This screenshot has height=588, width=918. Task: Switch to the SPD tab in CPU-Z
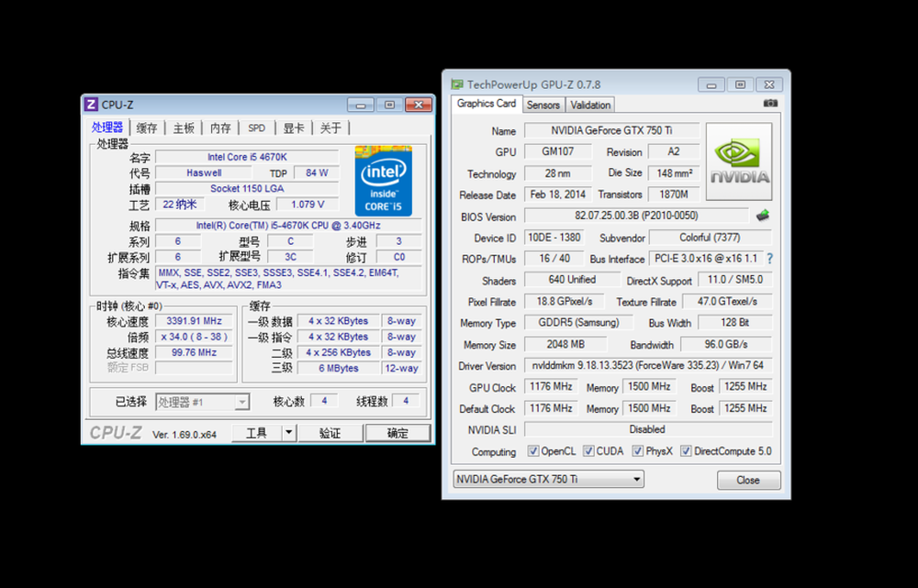pyautogui.click(x=256, y=128)
